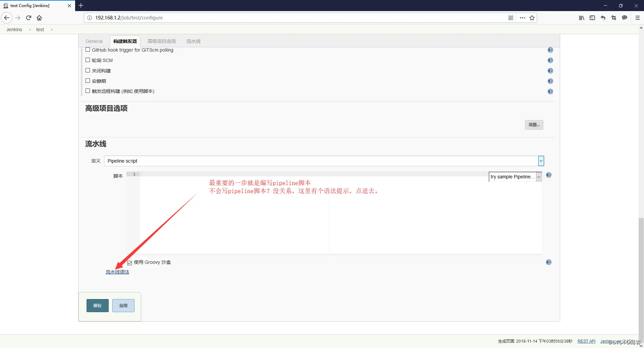644x348 pixels.
Task: Select the test Config [Jenkins] browser tab
Action: (37, 6)
